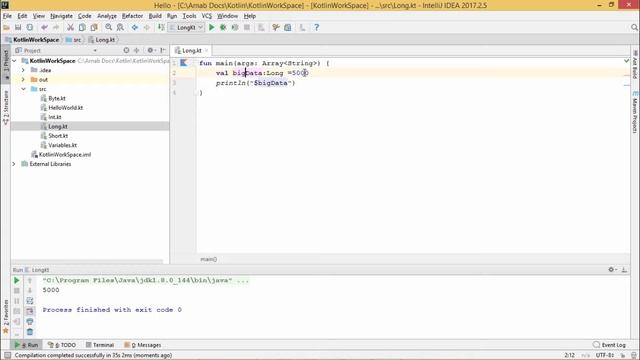Open Run panel gear settings
The width and height of the screenshot is (640, 360).
612,269
